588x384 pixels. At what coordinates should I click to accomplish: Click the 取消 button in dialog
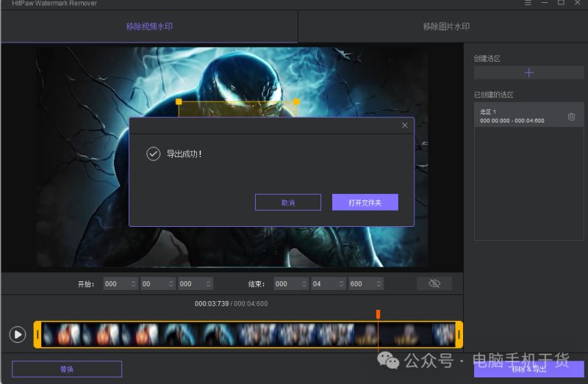pyautogui.click(x=288, y=203)
